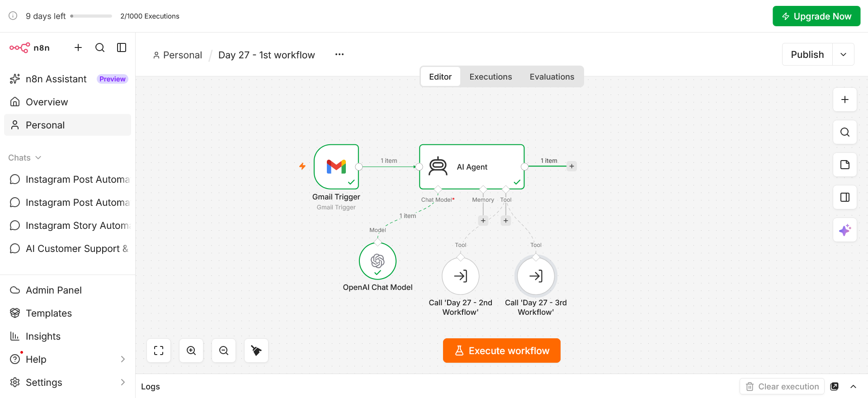Open the Publish dropdown arrow
This screenshot has height=398, width=868.
point(844,54)
